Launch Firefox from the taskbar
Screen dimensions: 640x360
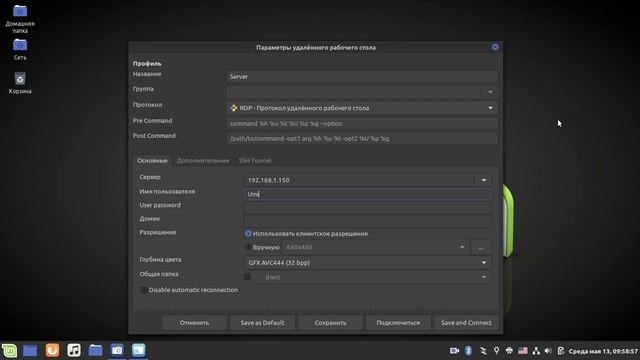(52, 350)
